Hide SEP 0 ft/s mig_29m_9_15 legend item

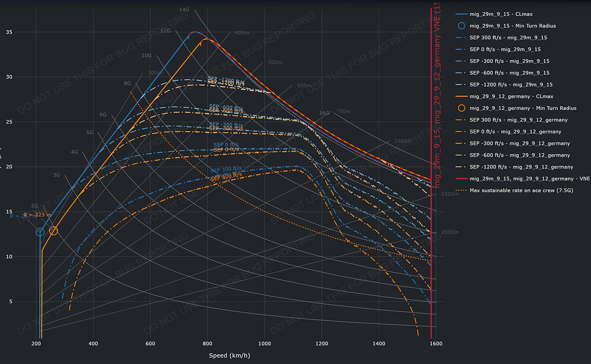[505, 49]
